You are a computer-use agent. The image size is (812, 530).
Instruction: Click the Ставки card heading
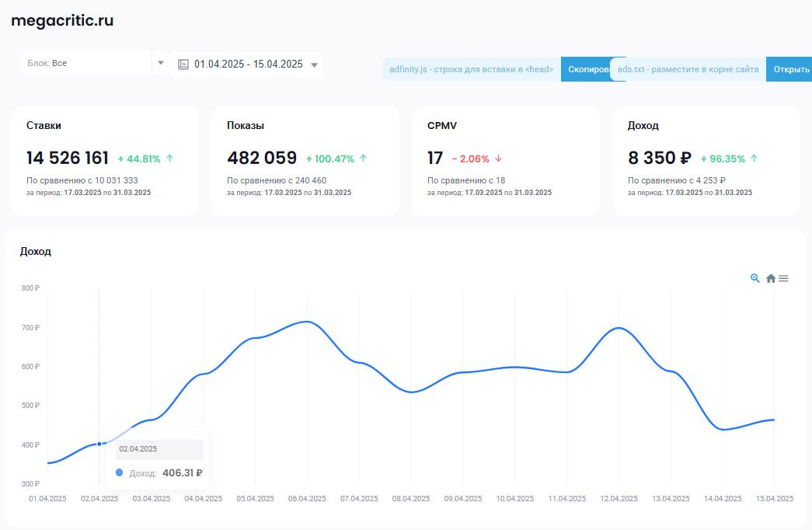coord(44,125)
